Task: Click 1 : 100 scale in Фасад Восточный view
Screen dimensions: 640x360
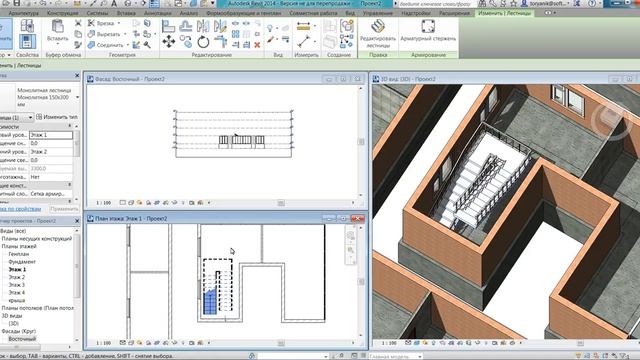Action: [x=103, y=202]
